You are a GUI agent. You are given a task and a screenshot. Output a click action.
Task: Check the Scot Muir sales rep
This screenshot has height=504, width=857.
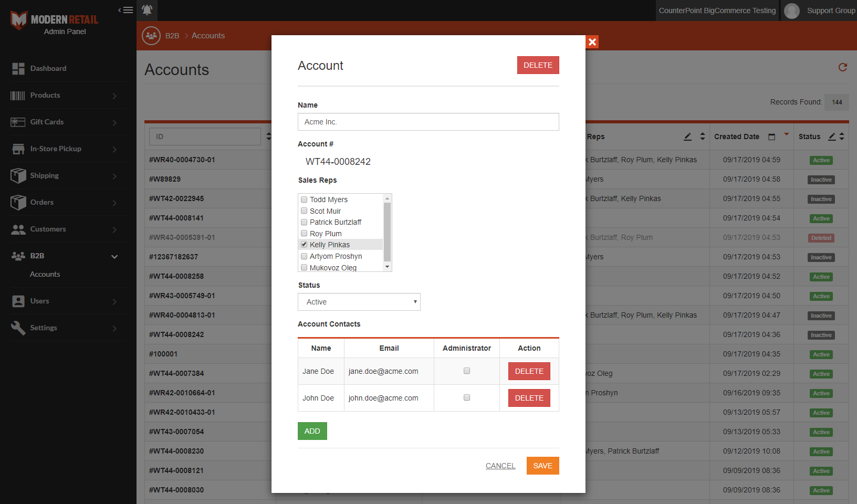coord(304,211)
